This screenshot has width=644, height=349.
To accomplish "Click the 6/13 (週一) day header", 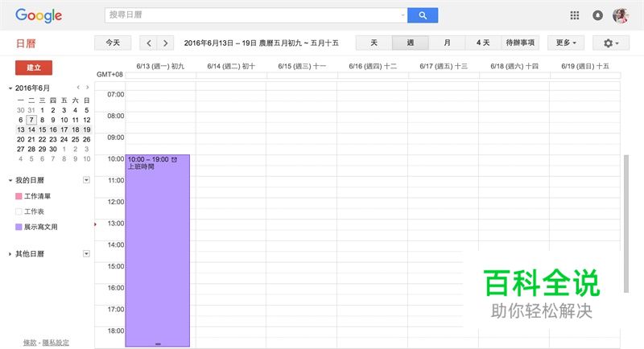I will click(160, 66).
